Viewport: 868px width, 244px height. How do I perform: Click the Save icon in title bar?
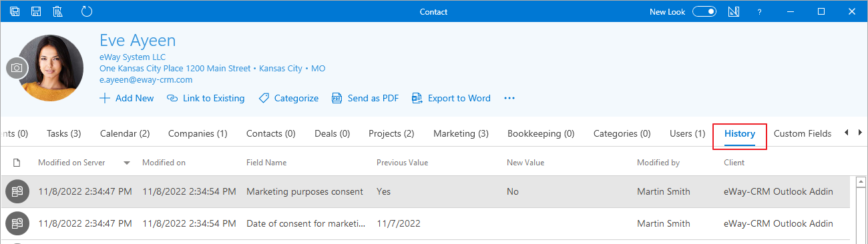(x=36, y=11)
